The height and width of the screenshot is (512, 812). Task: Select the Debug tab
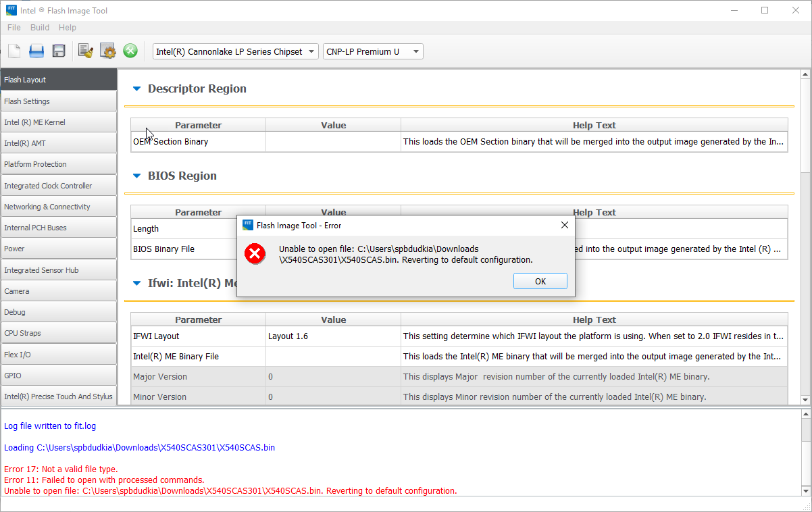click(x=59, y=312)
